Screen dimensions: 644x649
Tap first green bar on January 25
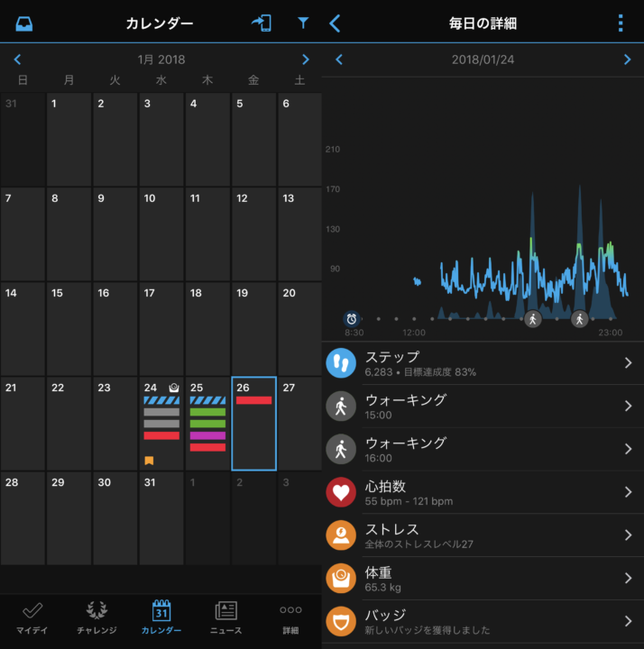pos(207,412)
